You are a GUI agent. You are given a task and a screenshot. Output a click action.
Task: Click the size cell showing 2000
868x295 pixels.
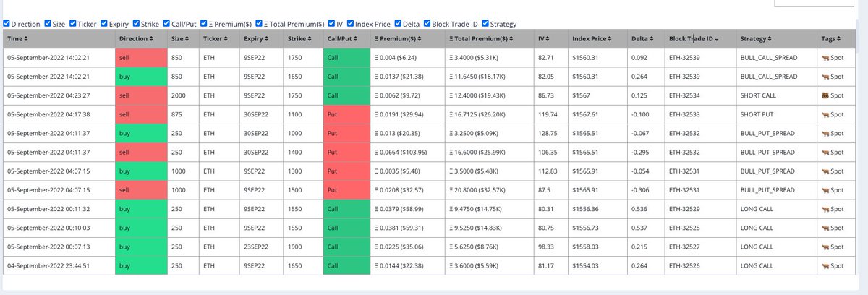(182, 95)
